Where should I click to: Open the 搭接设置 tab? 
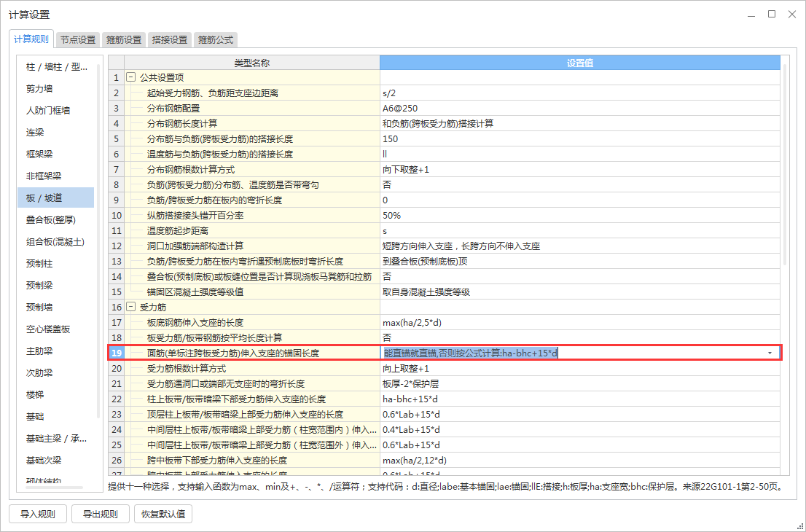pyautogui.click(x=170, y=39)
